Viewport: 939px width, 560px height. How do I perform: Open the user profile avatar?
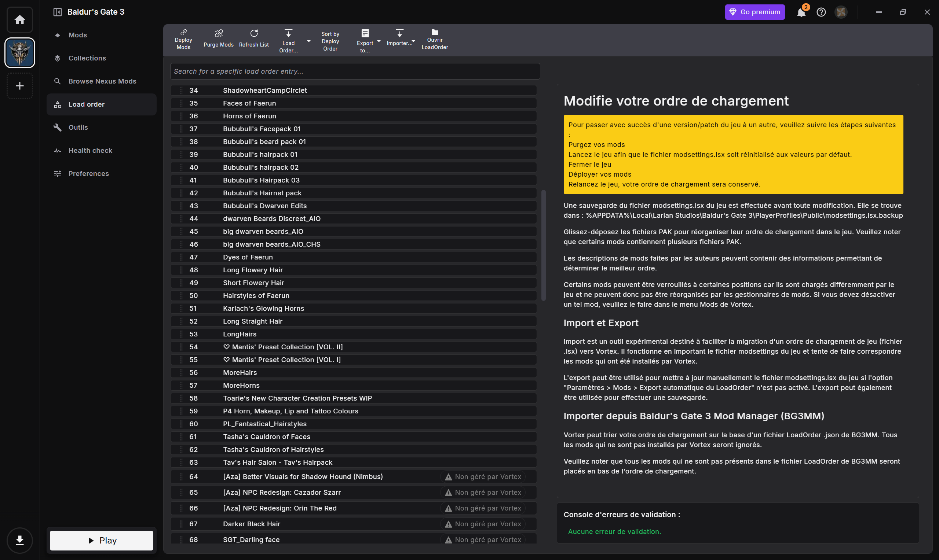[x=841, y=12]
